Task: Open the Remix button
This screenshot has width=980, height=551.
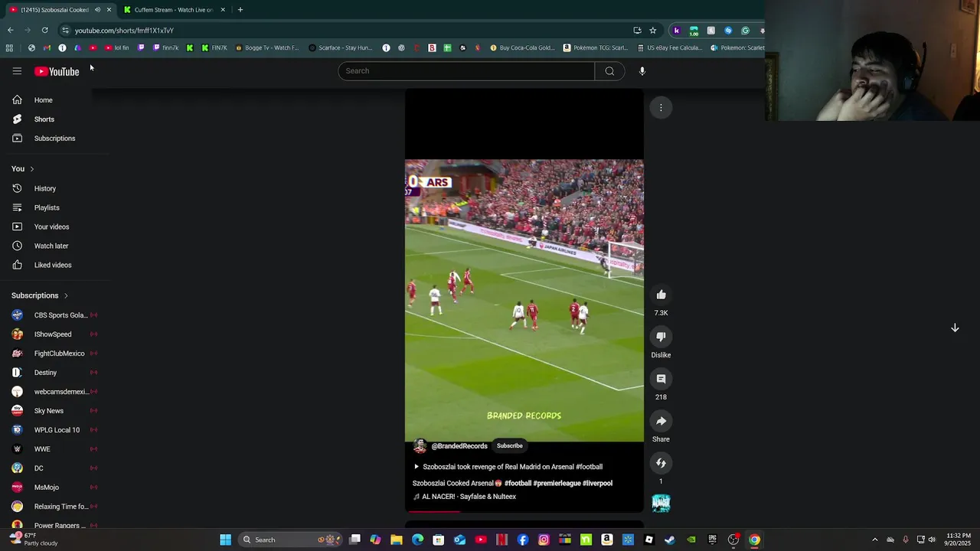Action: 661,463
